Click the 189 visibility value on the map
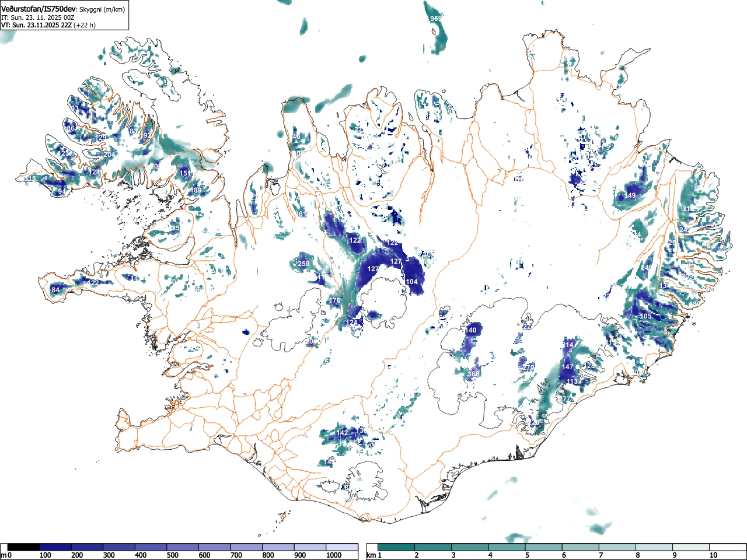This screenshot has width=747, height=560. click(196, 191)
